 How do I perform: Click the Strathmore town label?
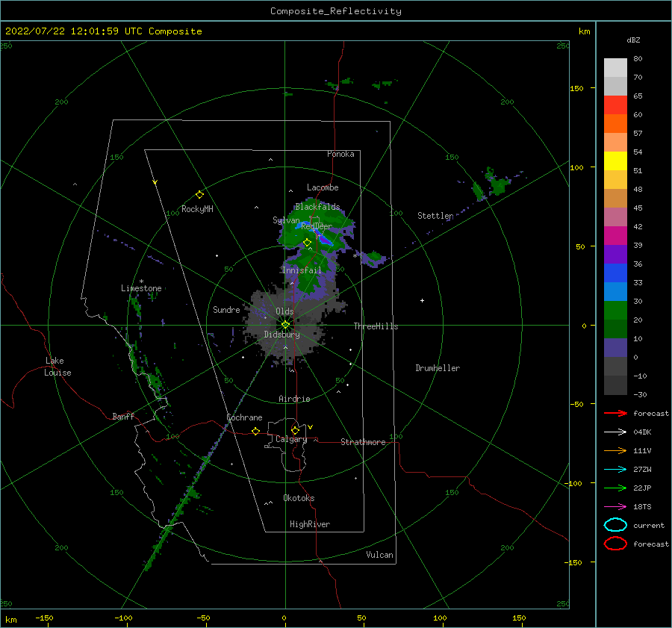click(x=363, y=442)
